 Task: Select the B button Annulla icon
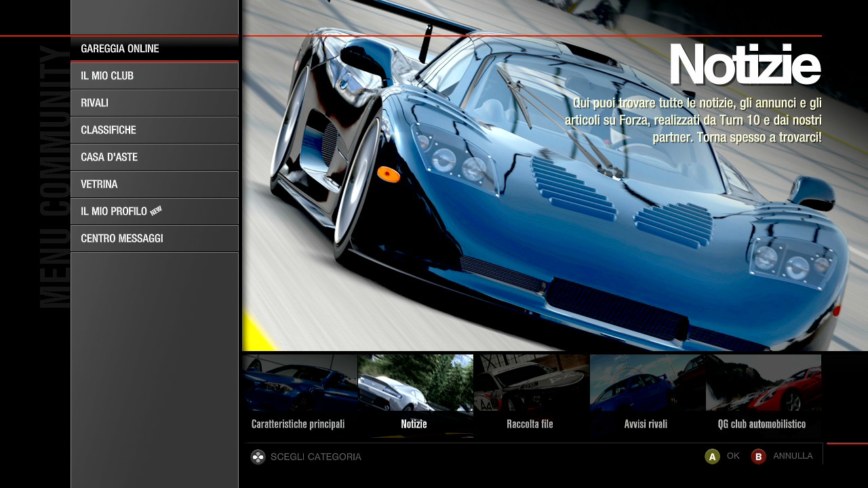[758, 457]
